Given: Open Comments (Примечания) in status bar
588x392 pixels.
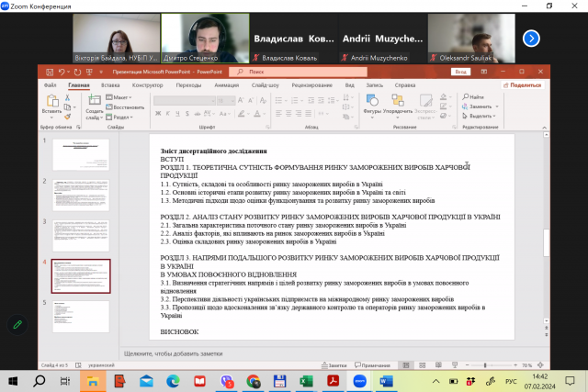Looking at the screenshot, I should pos(372,365).
